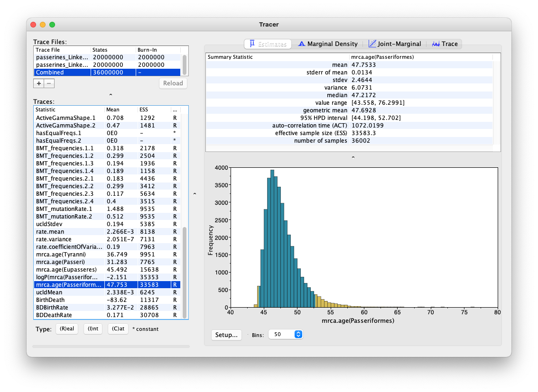Select the BirthDeath trace

point(107,300)
